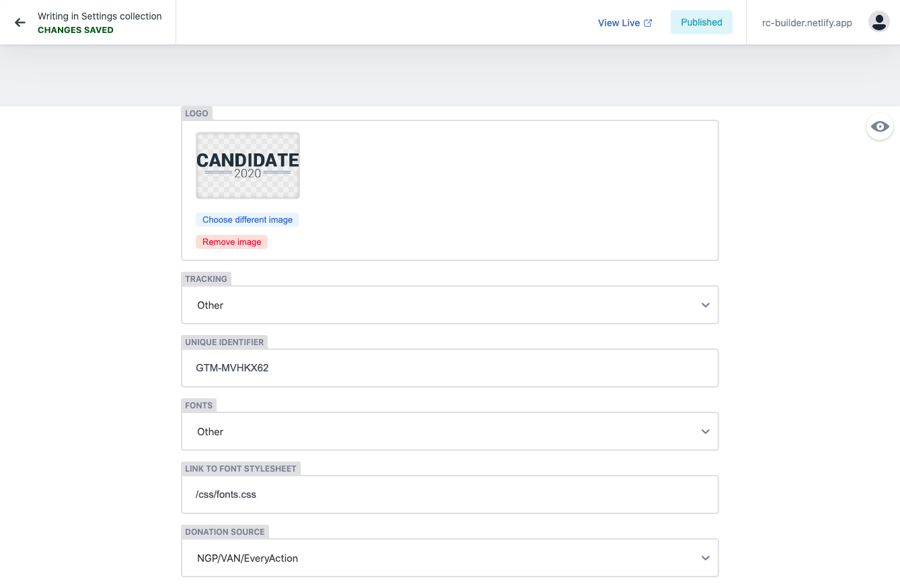Expand the Donation Source dropdown
The height and width of the screenshot is (588, 900).
click(450, 558)
